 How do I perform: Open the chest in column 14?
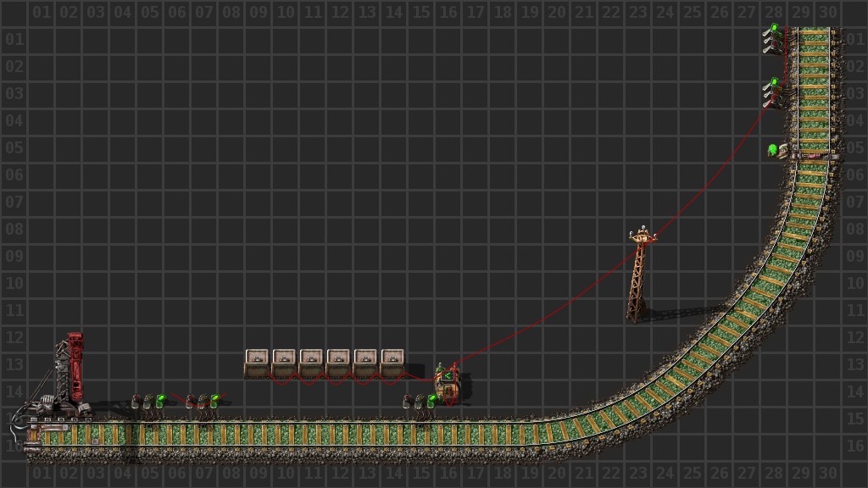click(x=392, y=363)
